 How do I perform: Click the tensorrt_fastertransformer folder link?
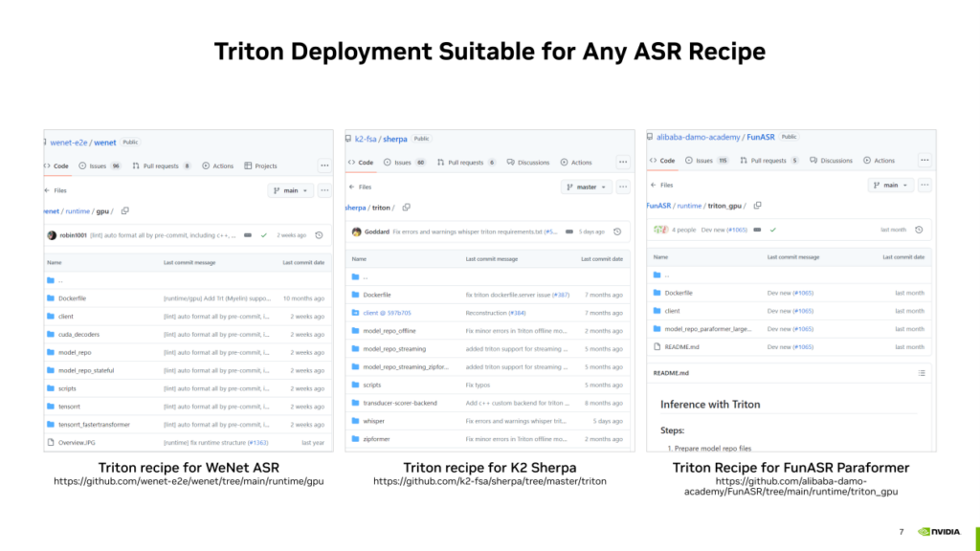[94, 425]
